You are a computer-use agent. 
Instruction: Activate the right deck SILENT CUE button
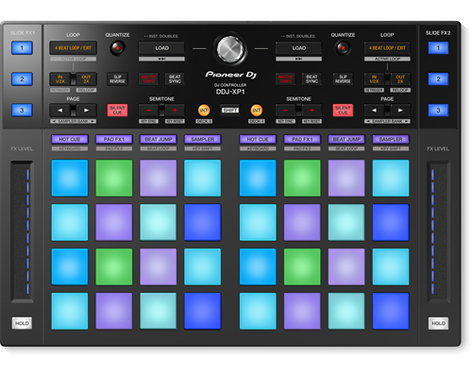click(x=343, y=110)
